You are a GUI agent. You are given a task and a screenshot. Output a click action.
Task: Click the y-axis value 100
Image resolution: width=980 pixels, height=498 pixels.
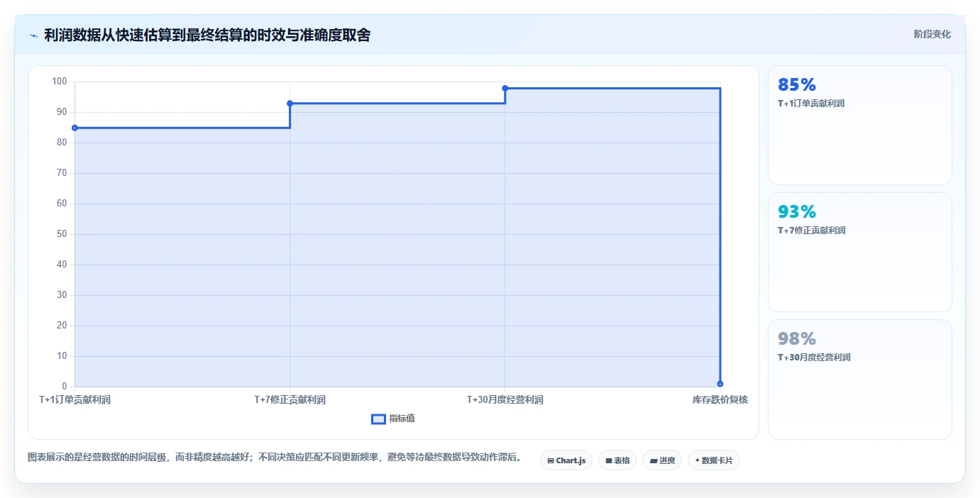tap(60, 82)
